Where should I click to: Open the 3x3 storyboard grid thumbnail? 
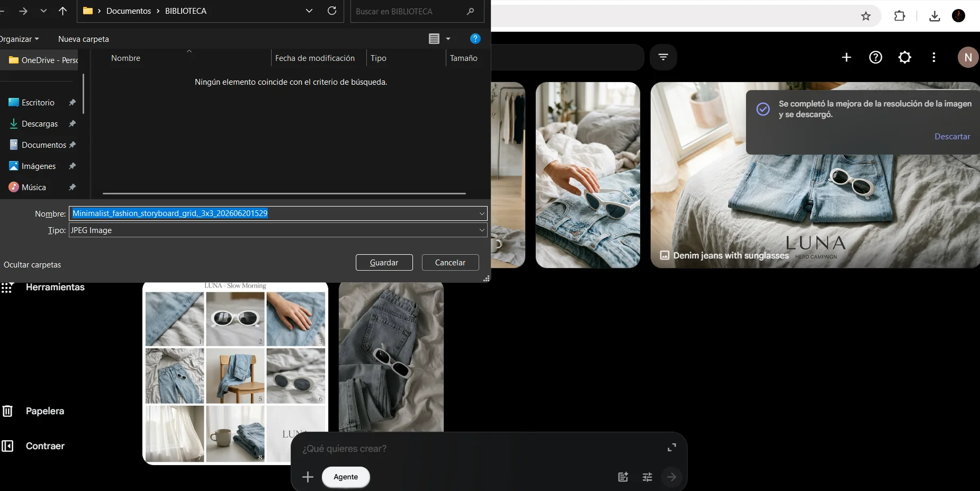236,373
